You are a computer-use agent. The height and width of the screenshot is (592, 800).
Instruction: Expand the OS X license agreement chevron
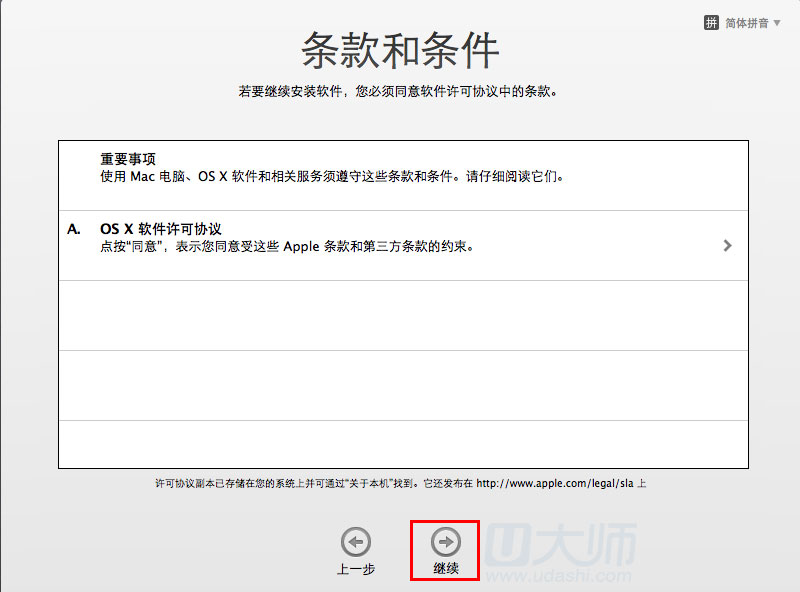tap(727, 246)
